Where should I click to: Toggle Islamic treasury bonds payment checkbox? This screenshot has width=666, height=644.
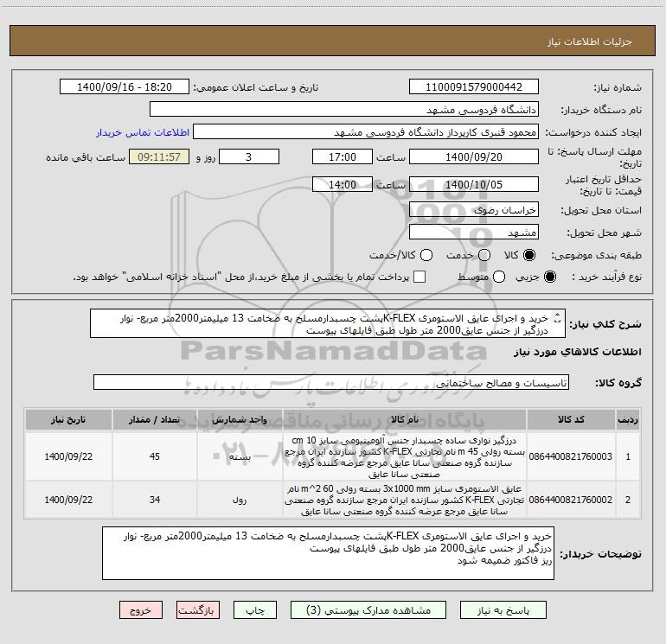point(419,277)
